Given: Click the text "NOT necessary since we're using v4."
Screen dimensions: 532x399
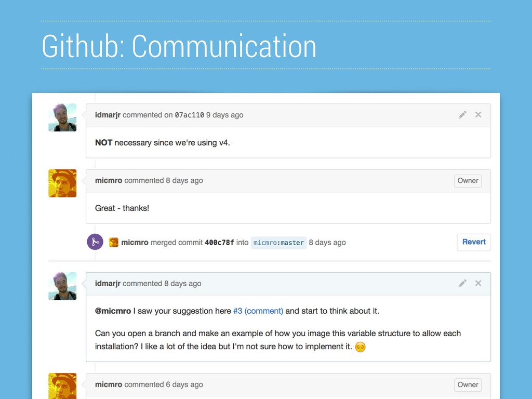Looking at the screenshot, I should point(163,143).
